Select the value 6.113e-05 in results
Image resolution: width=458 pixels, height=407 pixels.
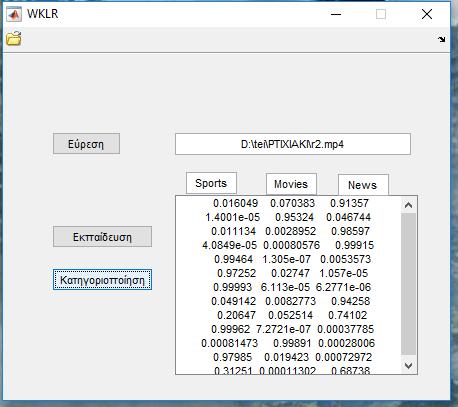point(285,287)
